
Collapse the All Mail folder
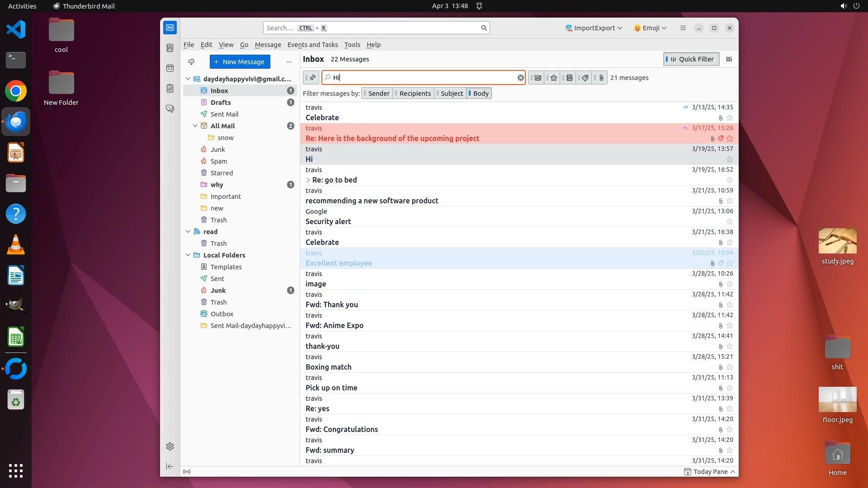pos(195,126)
